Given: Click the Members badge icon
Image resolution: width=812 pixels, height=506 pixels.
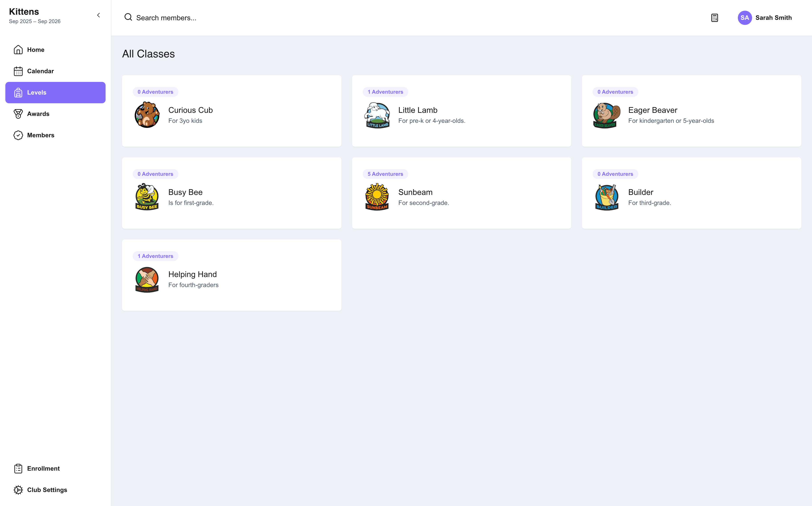Looking at the screenshot, I should 18,135.
